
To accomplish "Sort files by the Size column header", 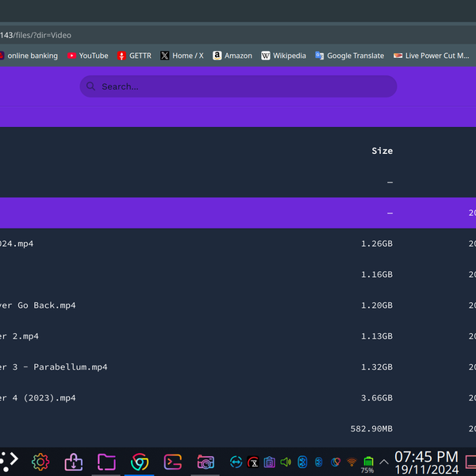I will tap(382, 151).
